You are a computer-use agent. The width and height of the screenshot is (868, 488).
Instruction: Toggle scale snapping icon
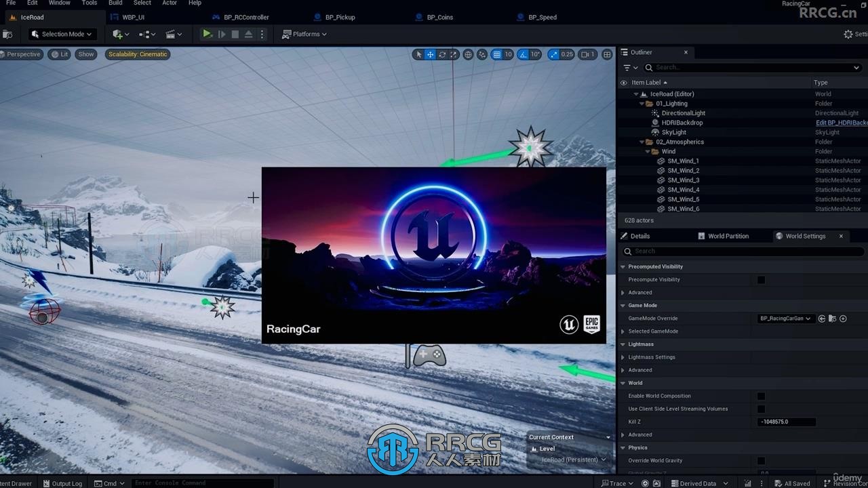point(554,54)
